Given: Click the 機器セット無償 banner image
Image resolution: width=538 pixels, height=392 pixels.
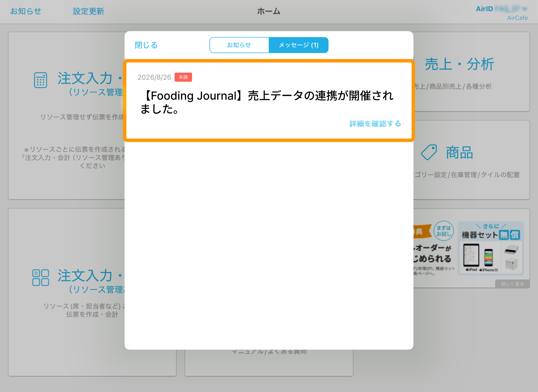Looking at the screenshot, I should pyautogui.click(x=491, y=248).
